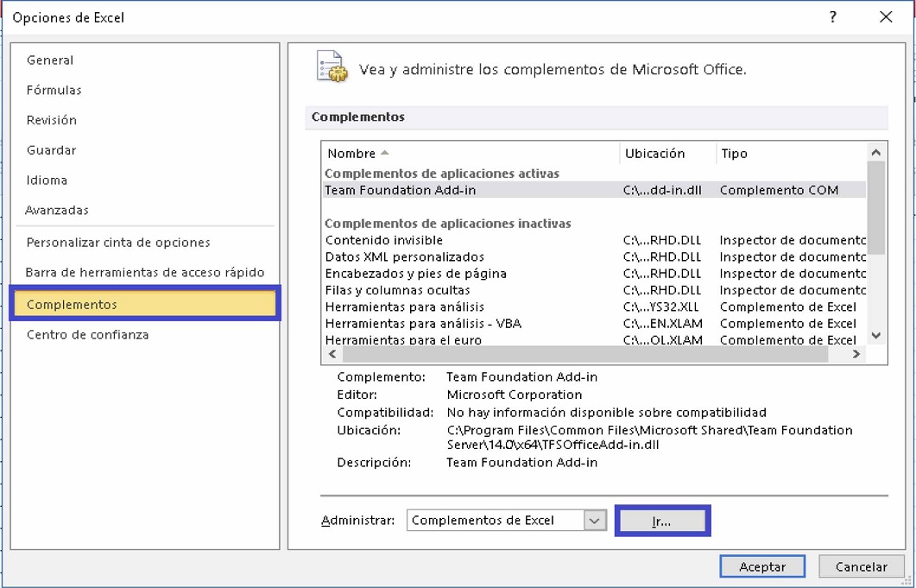Click the Tipo column header
Image resolution: width=916 pixels, height=588 pixels.
[x=734, y=154]
